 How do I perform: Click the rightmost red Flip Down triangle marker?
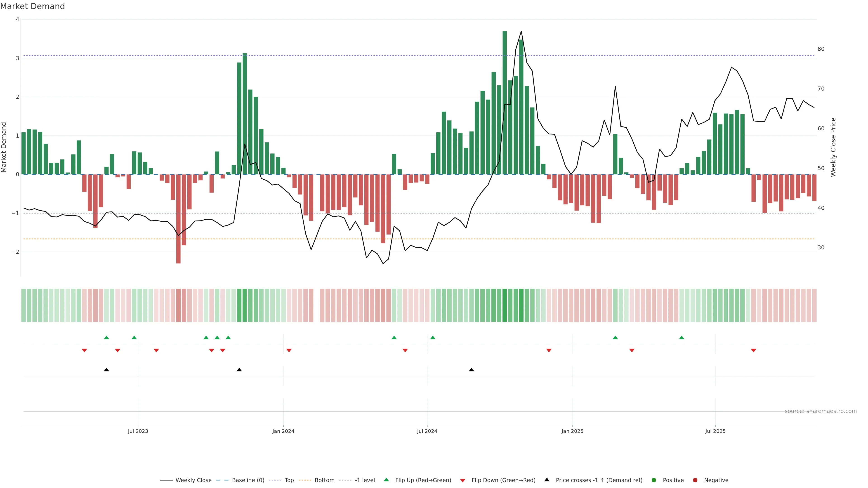tap(753, 351)
